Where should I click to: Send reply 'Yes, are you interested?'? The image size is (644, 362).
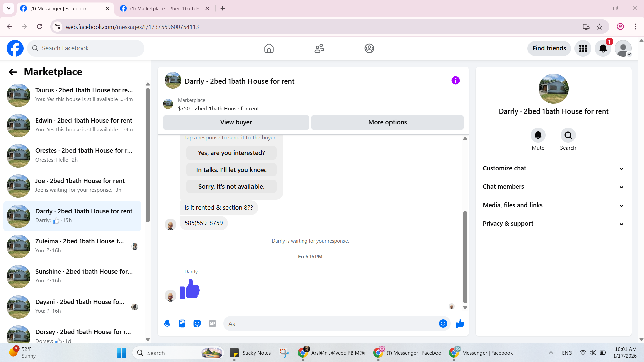(x=231, y=153)
